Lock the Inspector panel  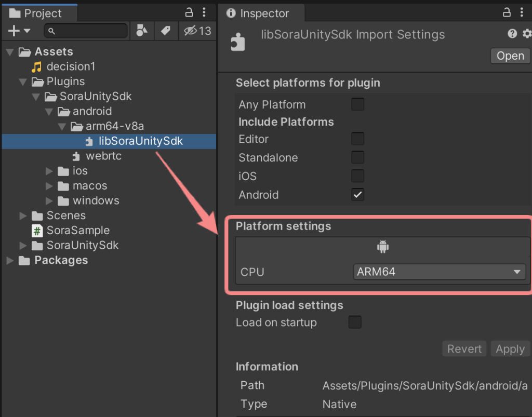pyautogui.click(x=507, y=12)
